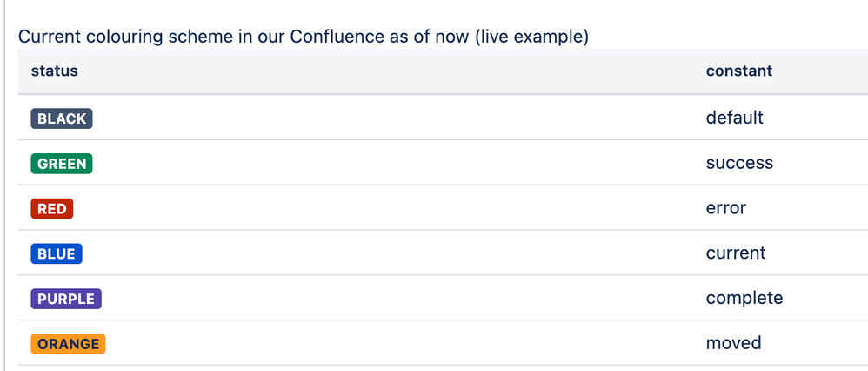Click the "constant" column header
This screenshot has height=371, width=868.
click(739, 71)
